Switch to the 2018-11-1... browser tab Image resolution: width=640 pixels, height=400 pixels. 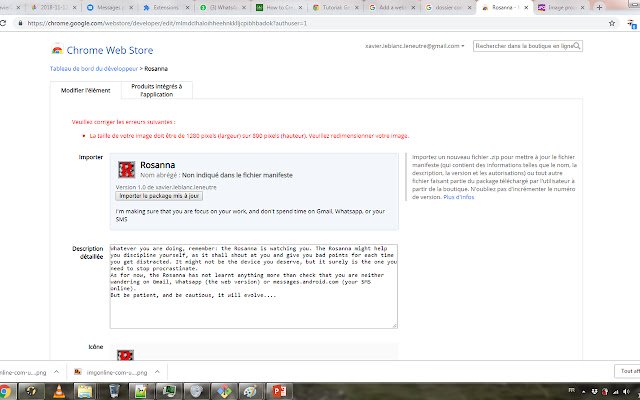52,7
